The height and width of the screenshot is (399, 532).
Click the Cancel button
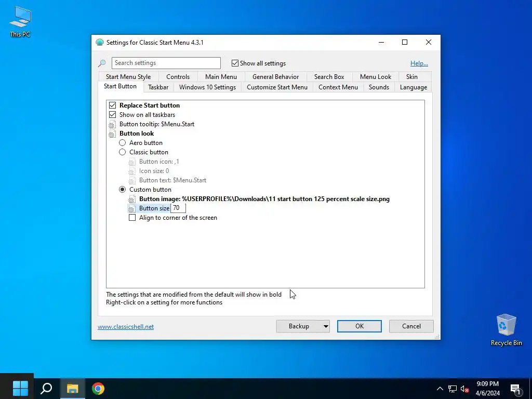tap(411, 326)
